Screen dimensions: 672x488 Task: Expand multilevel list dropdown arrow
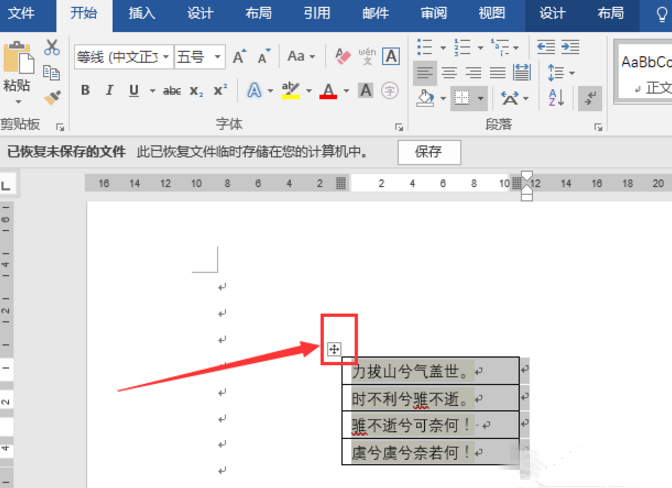coord(516,48)
